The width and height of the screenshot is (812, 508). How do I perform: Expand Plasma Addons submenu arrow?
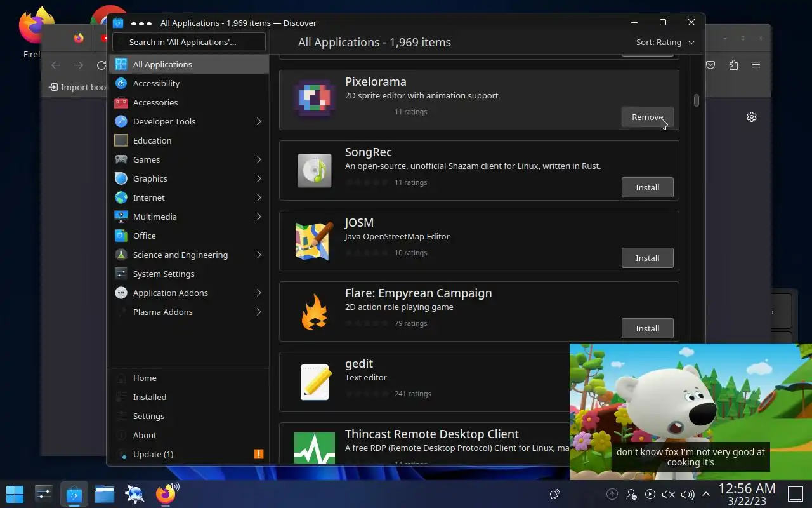click(259, 312)
